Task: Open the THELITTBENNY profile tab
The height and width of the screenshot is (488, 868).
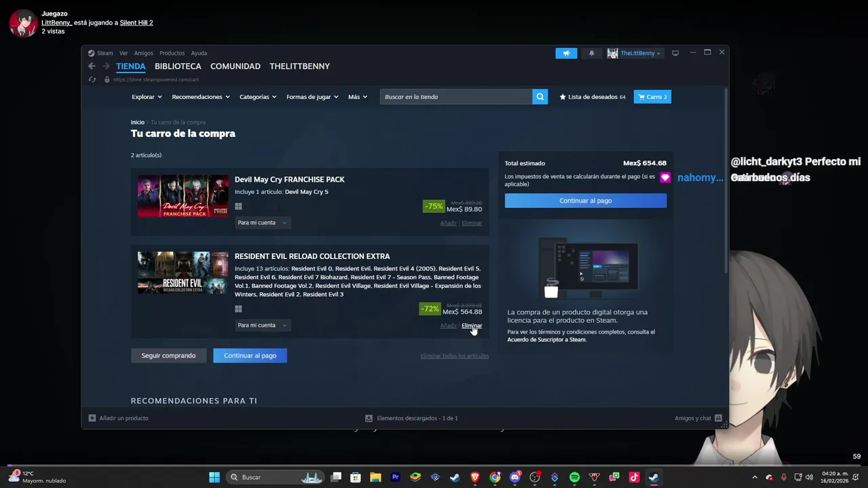Action: [300, 66]
